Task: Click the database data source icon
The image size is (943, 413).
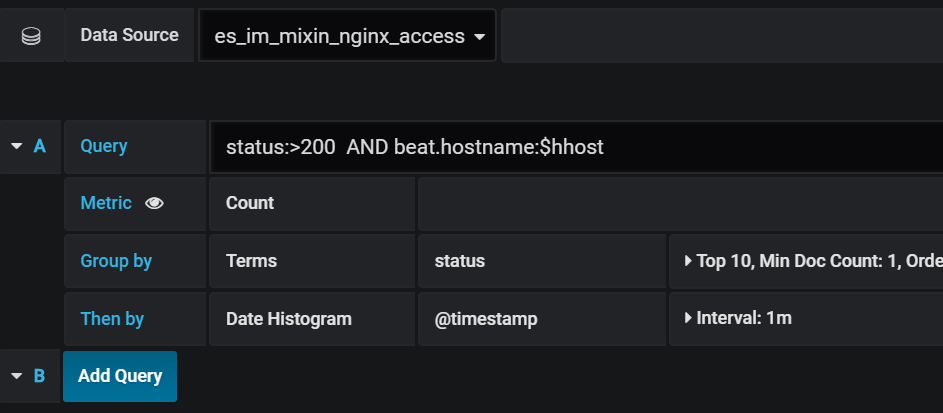Action: pyautogui.click(x=31, y=36)
